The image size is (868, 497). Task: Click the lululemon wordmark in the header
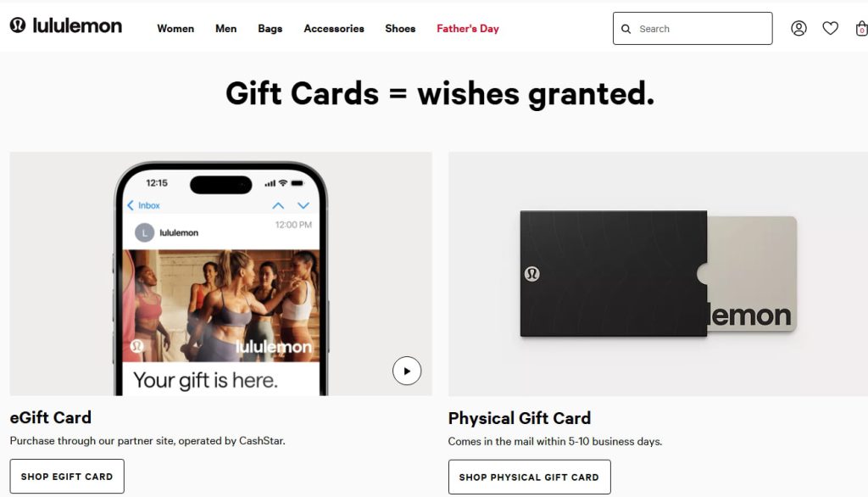click(77, 25)
